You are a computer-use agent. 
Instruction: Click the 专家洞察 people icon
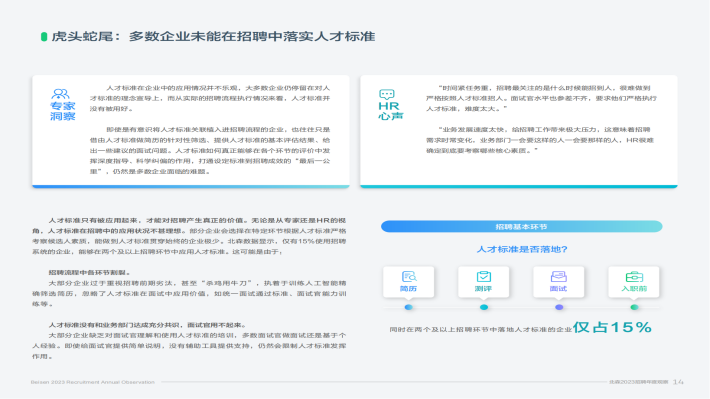(x=60, y=94)
